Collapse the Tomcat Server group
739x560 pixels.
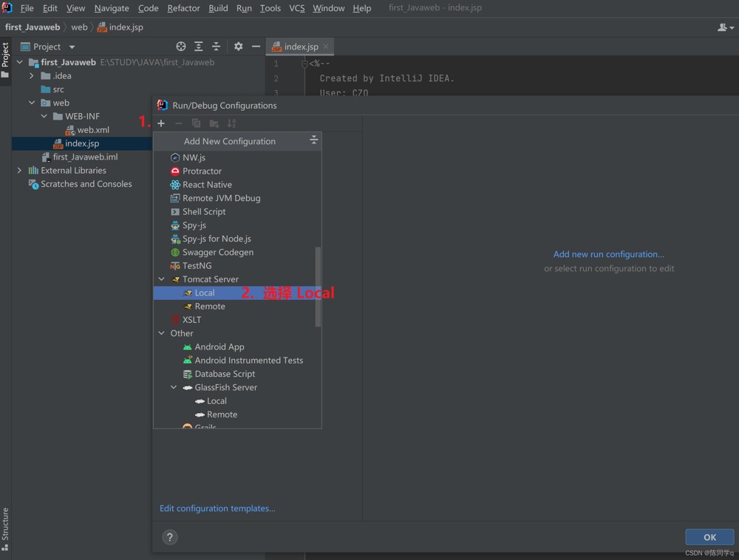[x=162, y=279]
